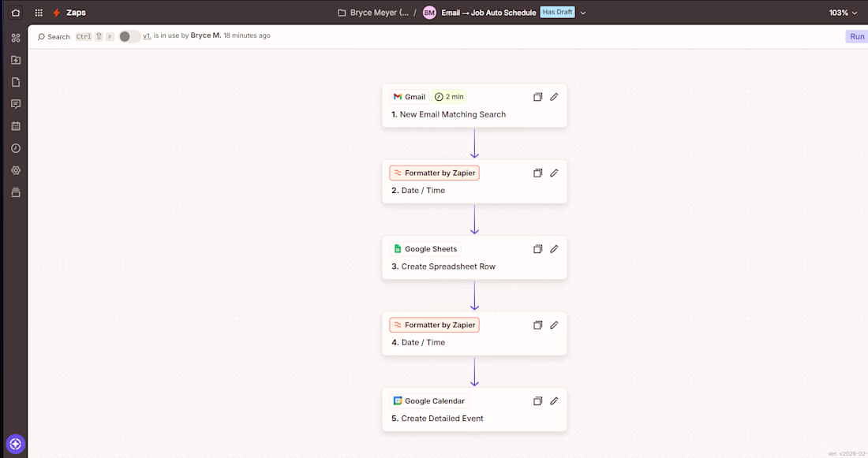Viewport: 868px width, 458px height.
Task: Toggle the Zap on/off switch
Action: tap(129, 36)
